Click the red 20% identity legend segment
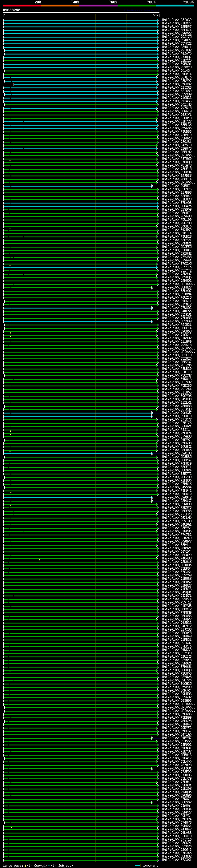The width and height of the screenshot is (197, 868). (x=22, y=6)
